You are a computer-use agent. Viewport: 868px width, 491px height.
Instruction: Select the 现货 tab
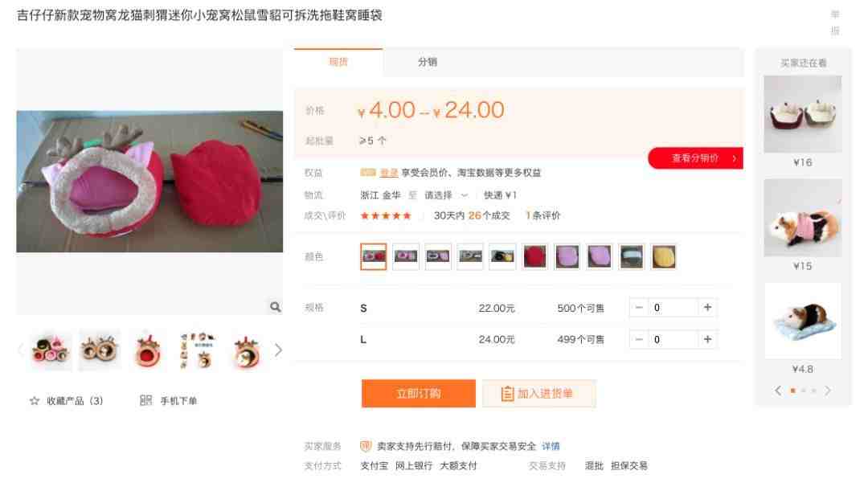338,62
